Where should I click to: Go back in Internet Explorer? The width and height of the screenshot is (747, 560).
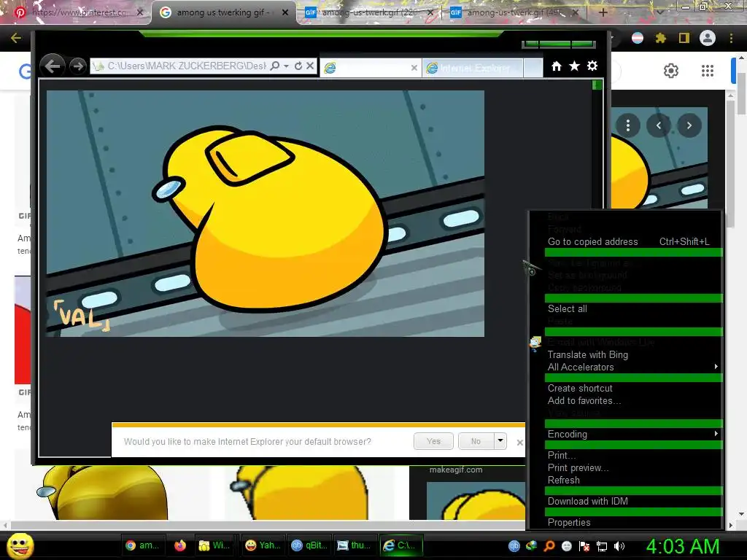tap(53, 66)
